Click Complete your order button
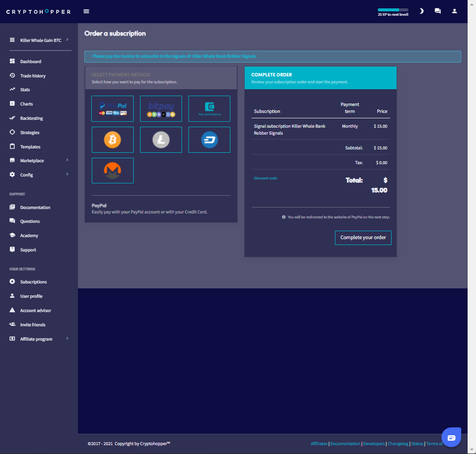Viewport: 476px width, 454px height. pyautogui.click(x=363, y=238)
